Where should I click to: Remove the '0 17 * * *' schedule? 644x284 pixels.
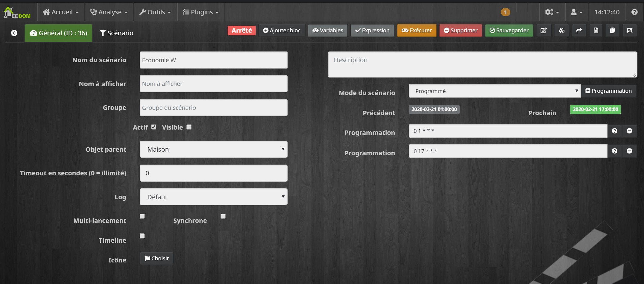click(x=629, y=151)
